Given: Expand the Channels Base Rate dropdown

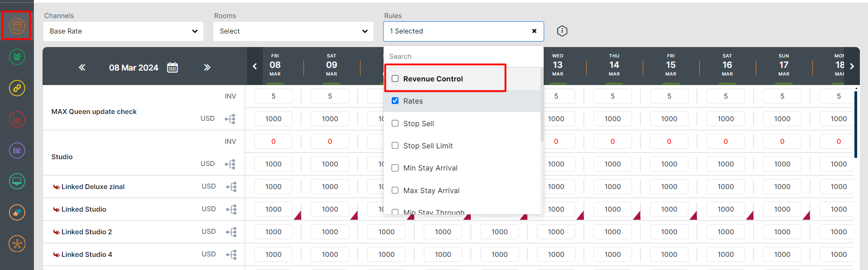Looking at the screenshot, I should pyautogui.click(x=123, y=31).
